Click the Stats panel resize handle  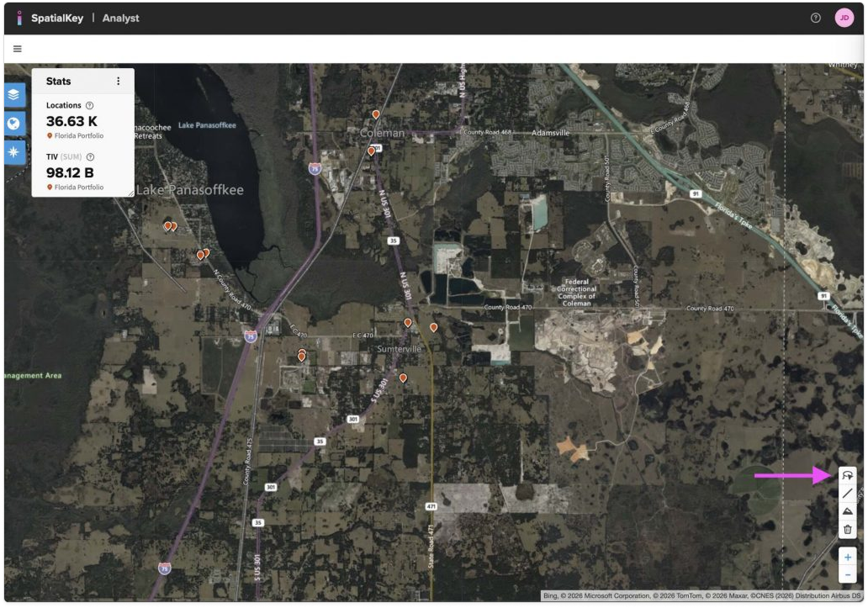[130, 193]
